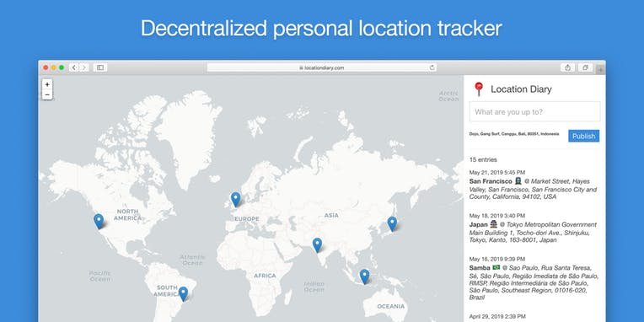
Task: Select the map pin over San Francisco
Action: [x=99, y=221]
